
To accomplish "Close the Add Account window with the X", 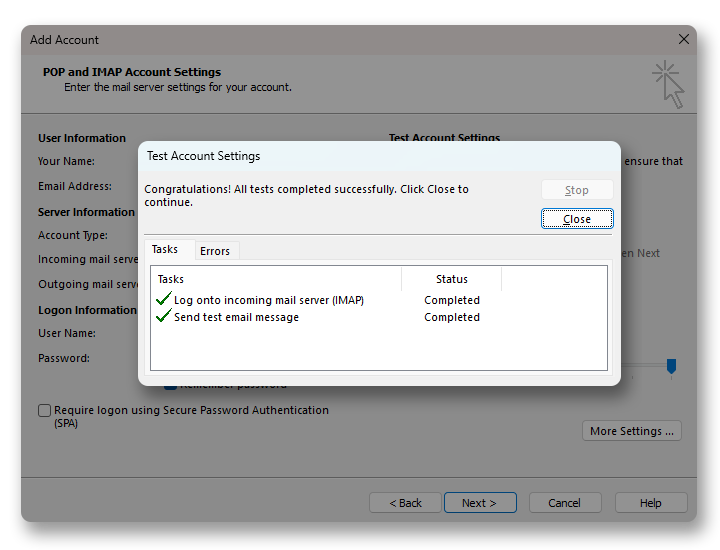I will click(x=684, y=39).
